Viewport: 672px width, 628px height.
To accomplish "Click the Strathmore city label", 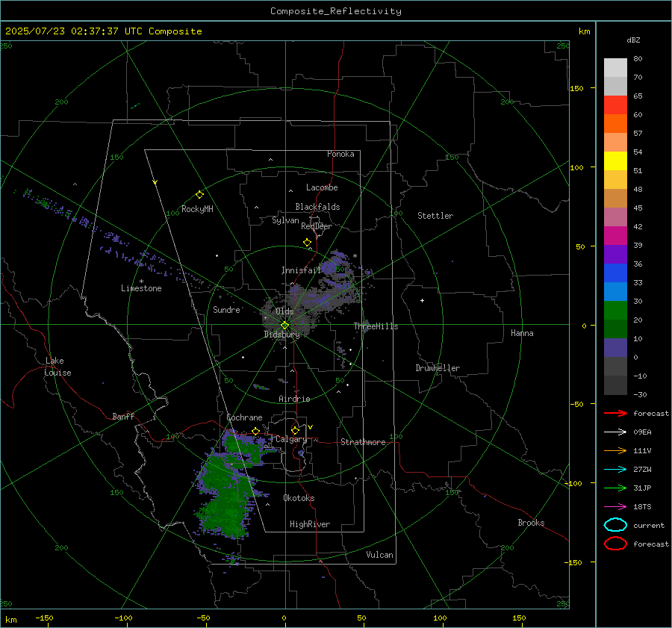I will click(363, 442).
